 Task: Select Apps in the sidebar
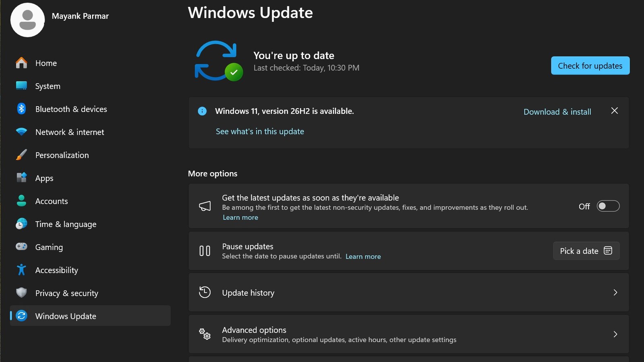[90, 178]
